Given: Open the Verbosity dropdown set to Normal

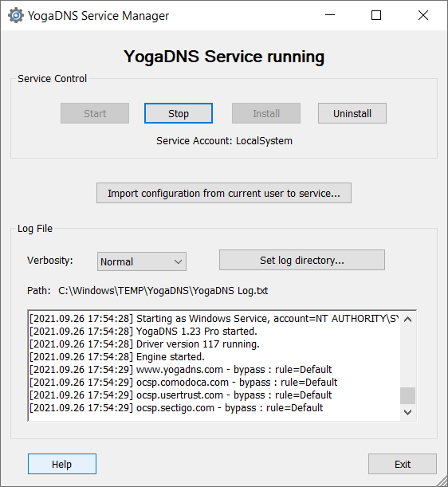Looking at the screenshot, I should pos(142,261).
